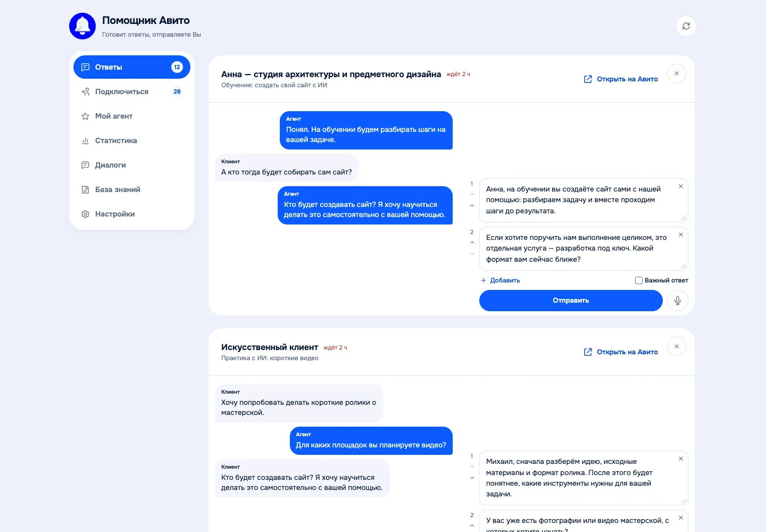Move Anna's first reply down with chevron
766x532 pixels.
point(472,205)
